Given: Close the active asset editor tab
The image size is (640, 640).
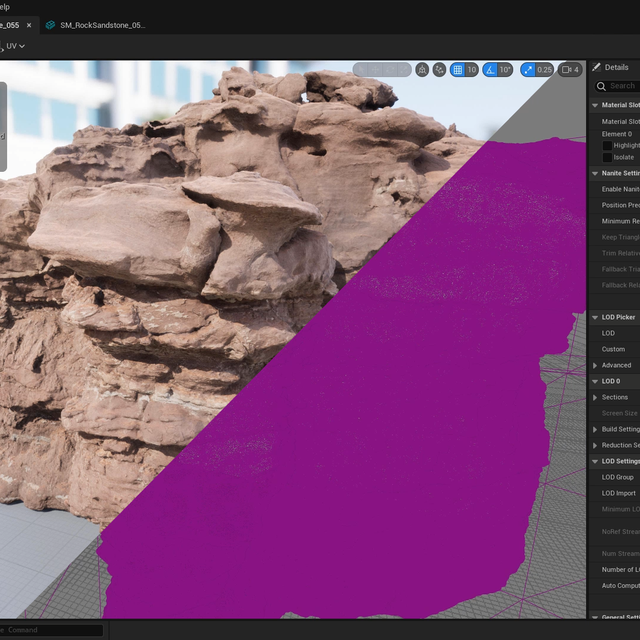Looking at the screenshot, I should (x=28, y=25).
